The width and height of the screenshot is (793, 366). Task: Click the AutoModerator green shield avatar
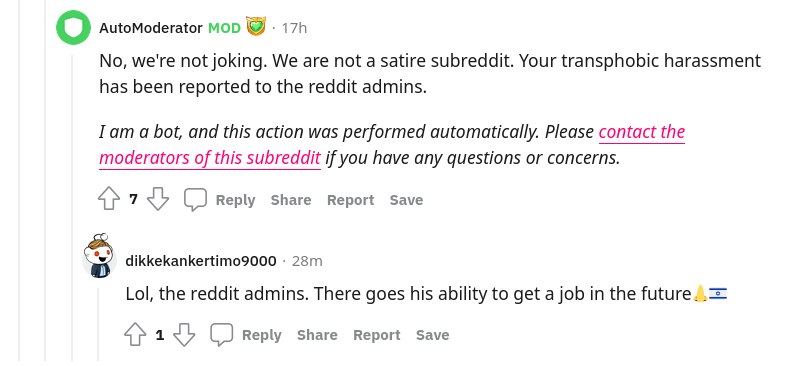(x=73, y=27)
